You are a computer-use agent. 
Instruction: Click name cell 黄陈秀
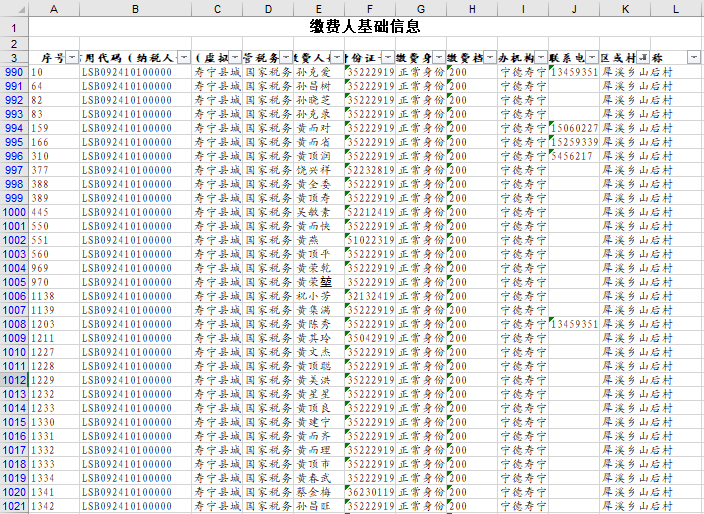pyautogui.click(x=319, y=324)
